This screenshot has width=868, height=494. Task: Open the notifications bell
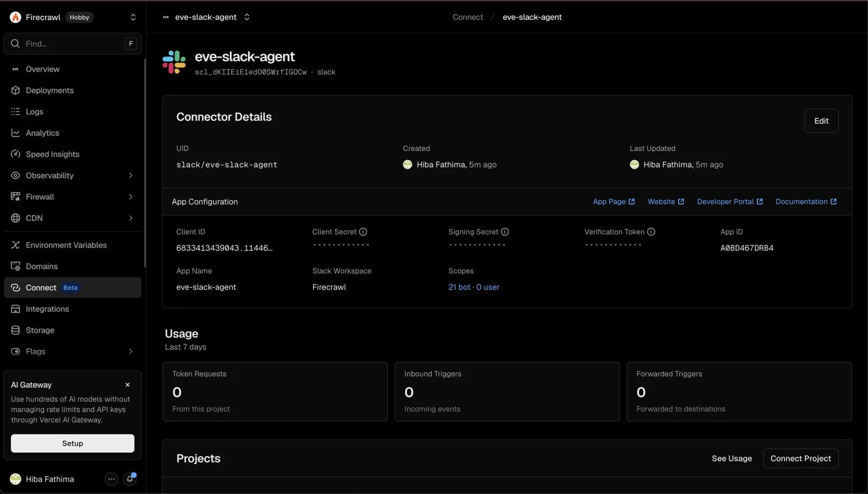130,479
